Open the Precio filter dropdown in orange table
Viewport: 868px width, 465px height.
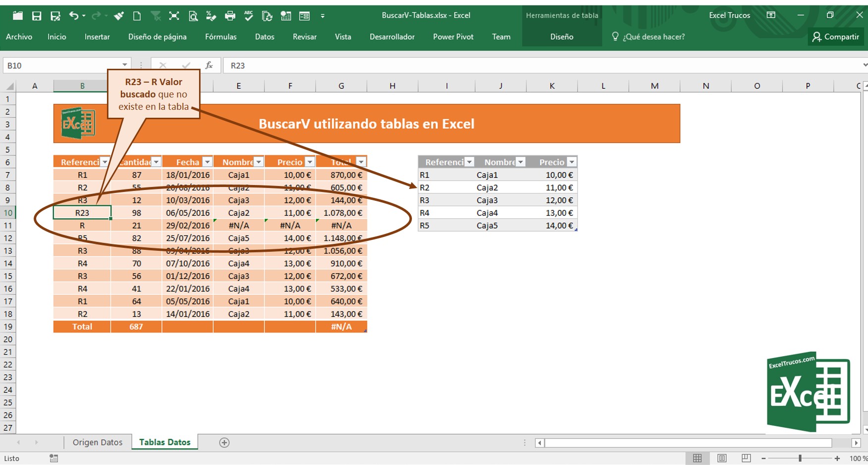309,162
